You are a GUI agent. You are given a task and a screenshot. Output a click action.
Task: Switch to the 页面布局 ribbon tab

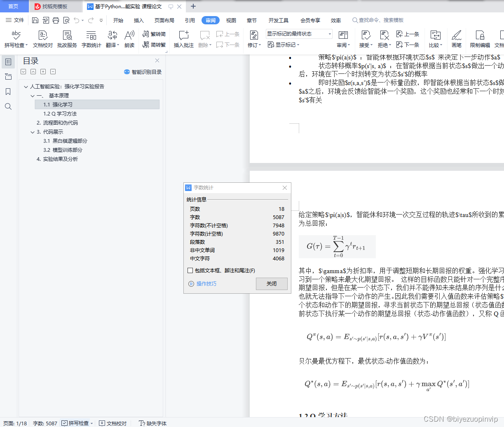164,20
